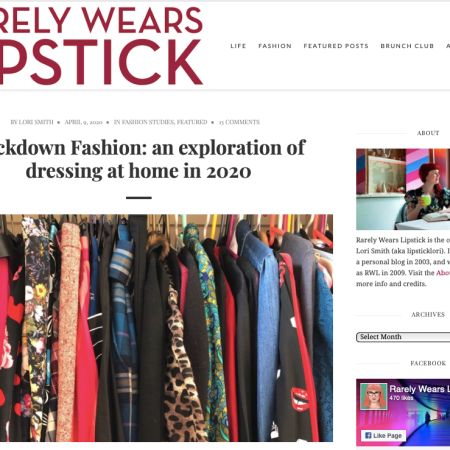Click the Facebook logo icon in Like button

click(368, 435)
